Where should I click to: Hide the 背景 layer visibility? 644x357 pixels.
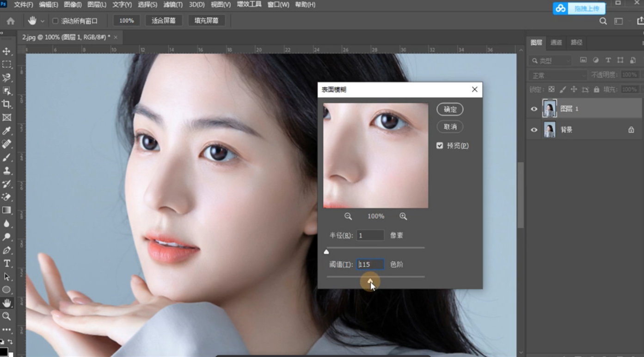pos(534,130)
